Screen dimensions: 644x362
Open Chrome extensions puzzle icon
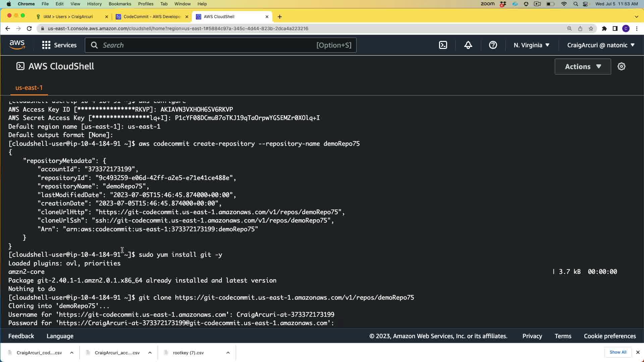coord(604,28)
